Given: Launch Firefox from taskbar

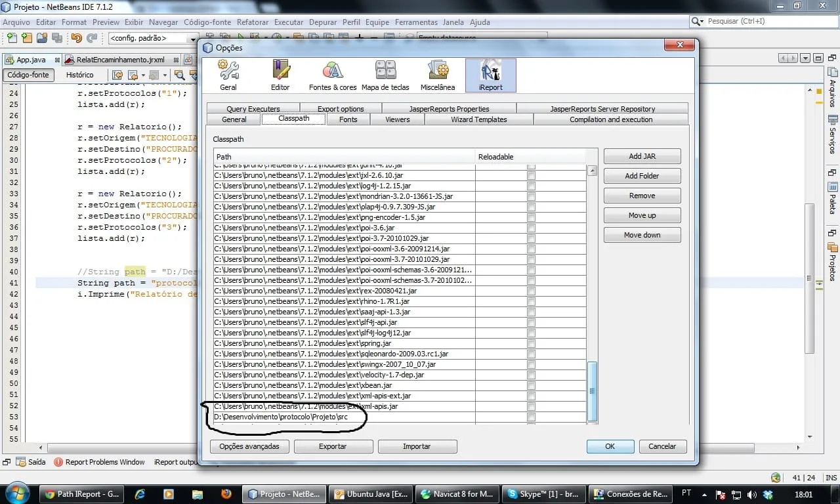Looking at the screenshot, I should coord(226,494).
